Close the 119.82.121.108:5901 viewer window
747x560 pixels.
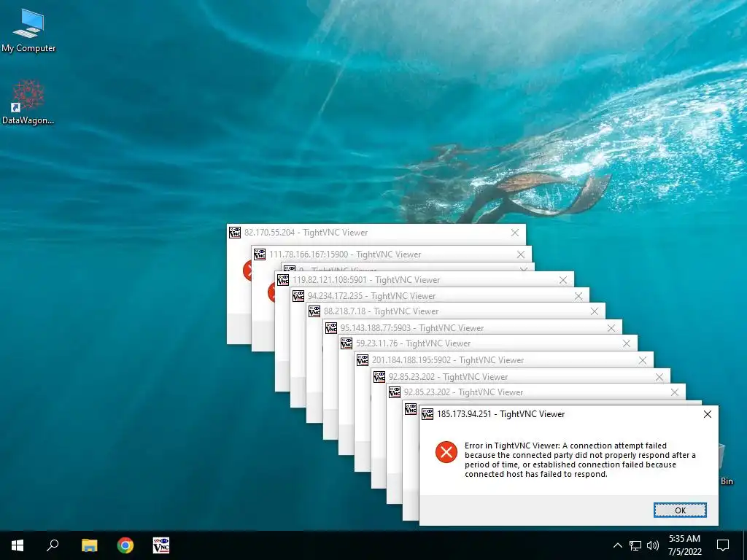pyautogui.click(x=563, y=280)
